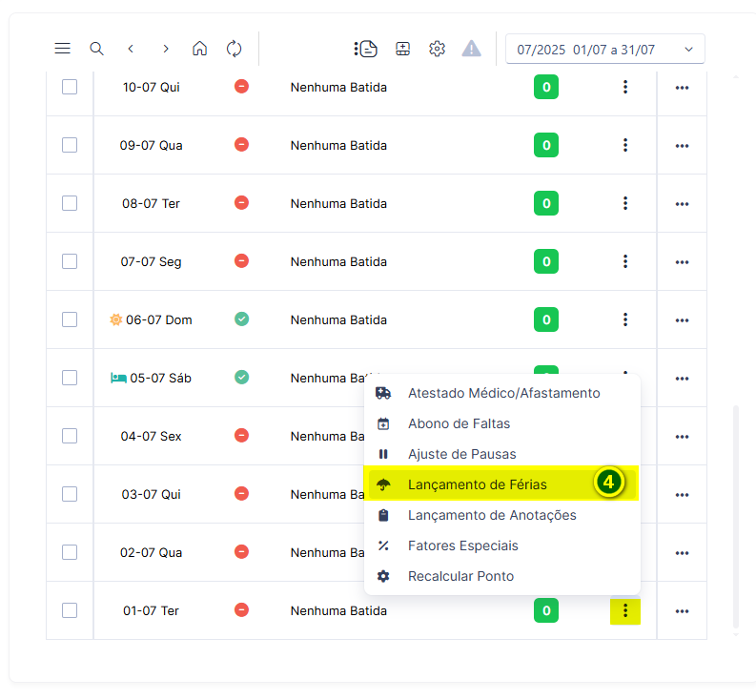This screenshot has height=700, width=756.
Task: Click red status icon for 01-07 Ter
Action: point(241,609)
